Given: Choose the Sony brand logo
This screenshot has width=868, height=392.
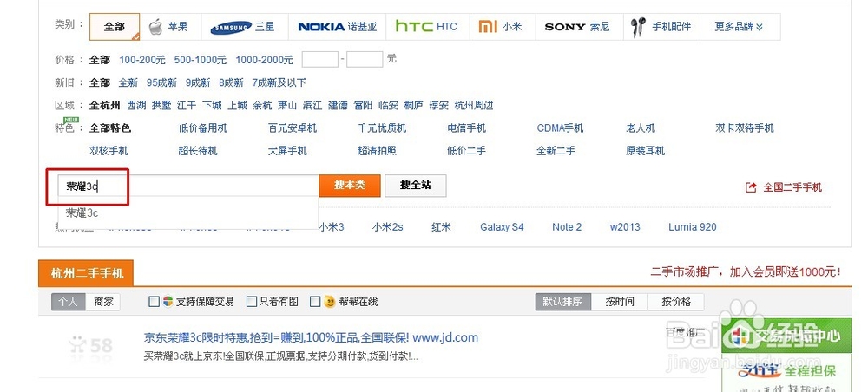Looking at the screenshot, I should [565, 27].
